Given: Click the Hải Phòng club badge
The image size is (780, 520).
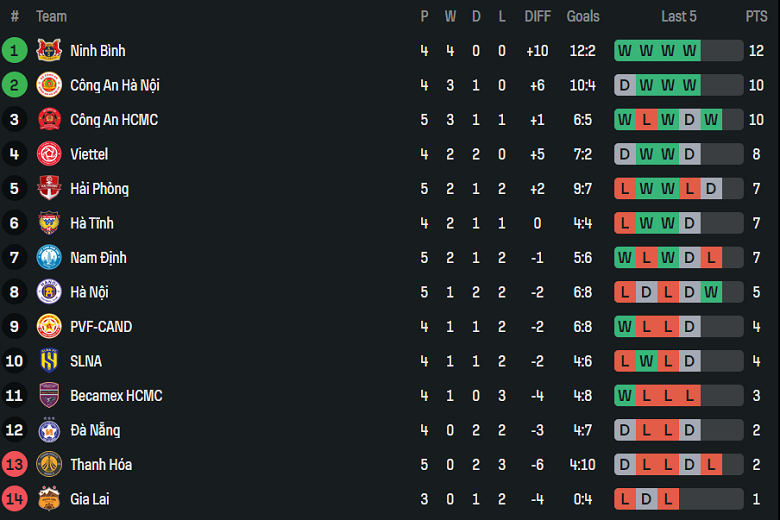Looking at the screenshot, I should (48, 189).
